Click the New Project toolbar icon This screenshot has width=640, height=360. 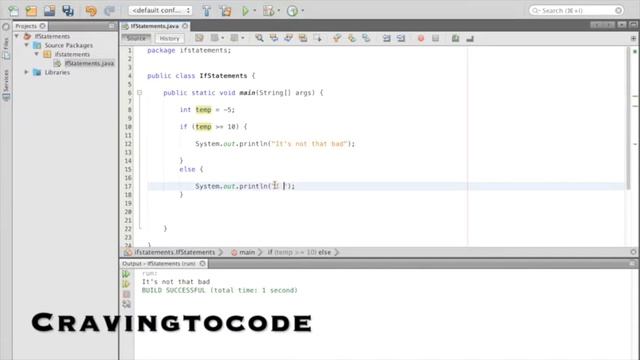pos(31,11)
